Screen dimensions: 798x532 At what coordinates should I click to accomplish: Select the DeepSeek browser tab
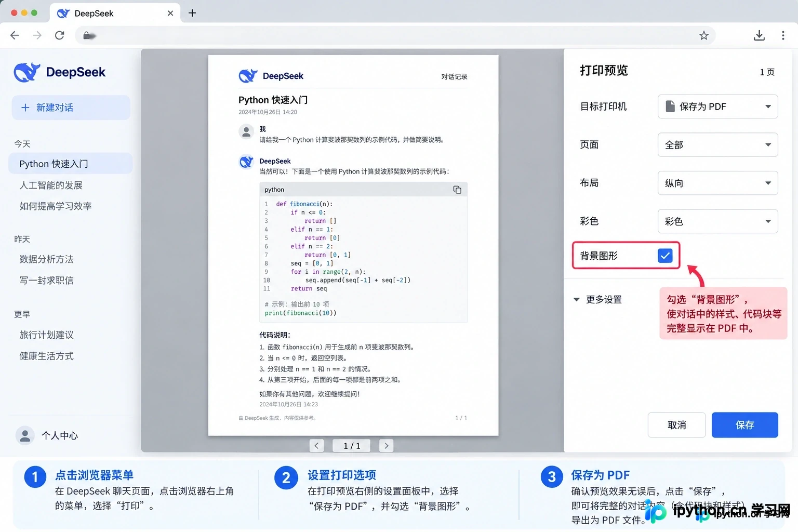point(115,14)
